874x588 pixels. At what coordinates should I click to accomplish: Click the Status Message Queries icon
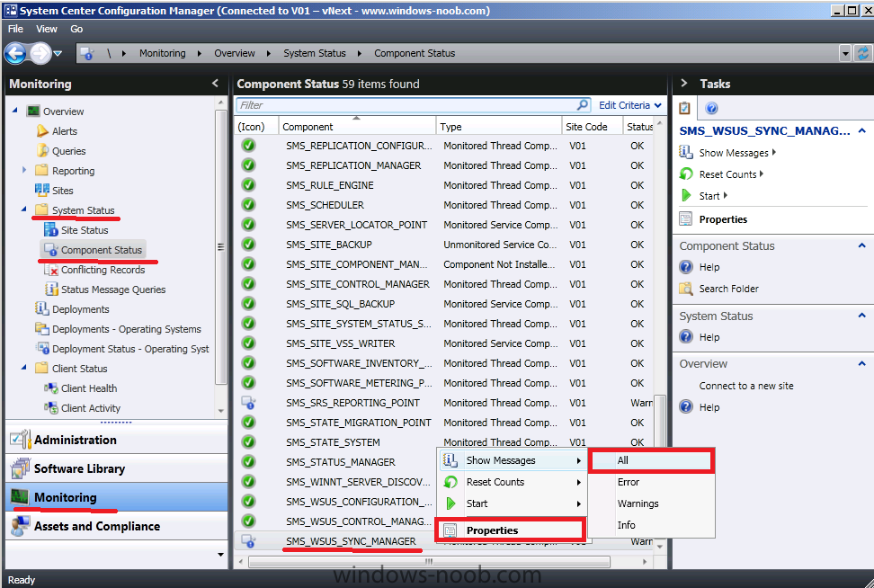click(51, 290)
